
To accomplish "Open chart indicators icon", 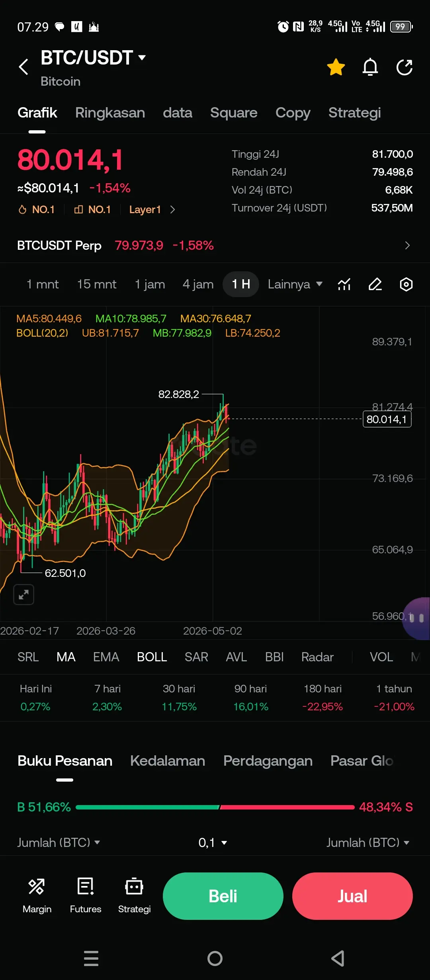I will coord(344,284).
